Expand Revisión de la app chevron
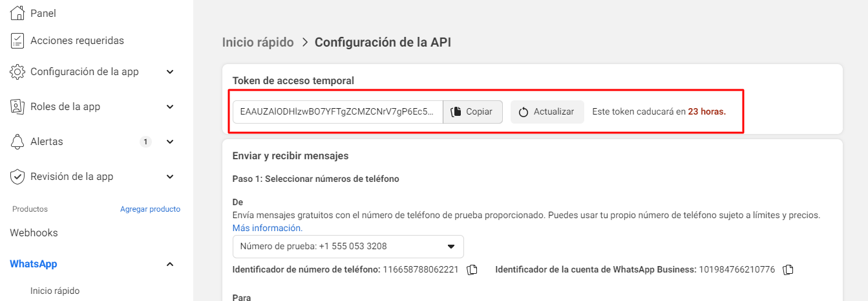Viewport: 868px width, 301px height. tap(170, 177)
